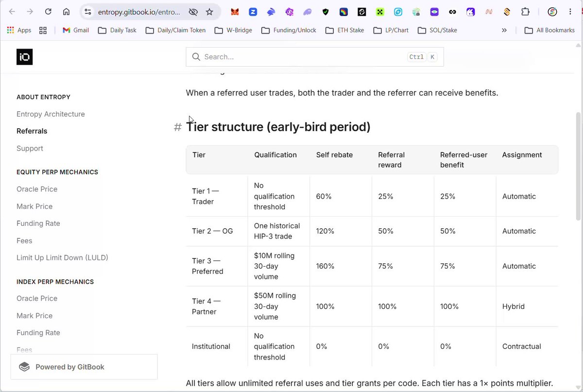Image resolution: width=583 pixels, height=392 pixels.
Task: Open the W-Bridge bookmark folder
Action: click(233, 30)
